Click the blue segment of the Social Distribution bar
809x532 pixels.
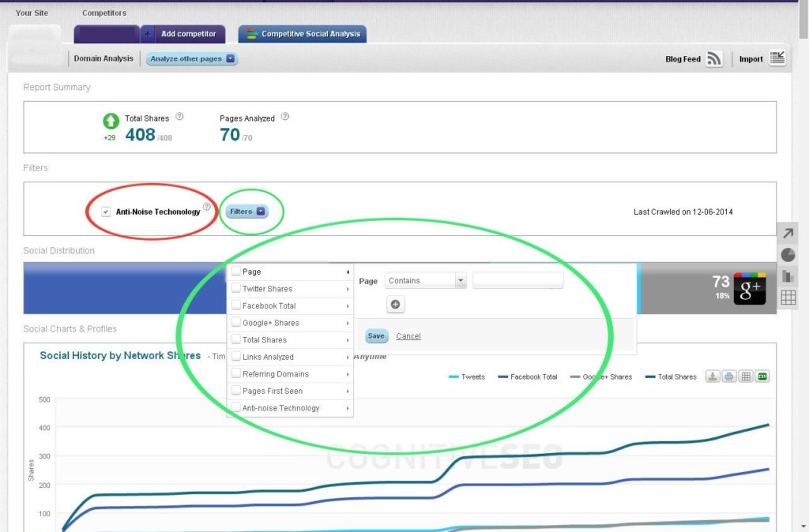click(125, 287)
